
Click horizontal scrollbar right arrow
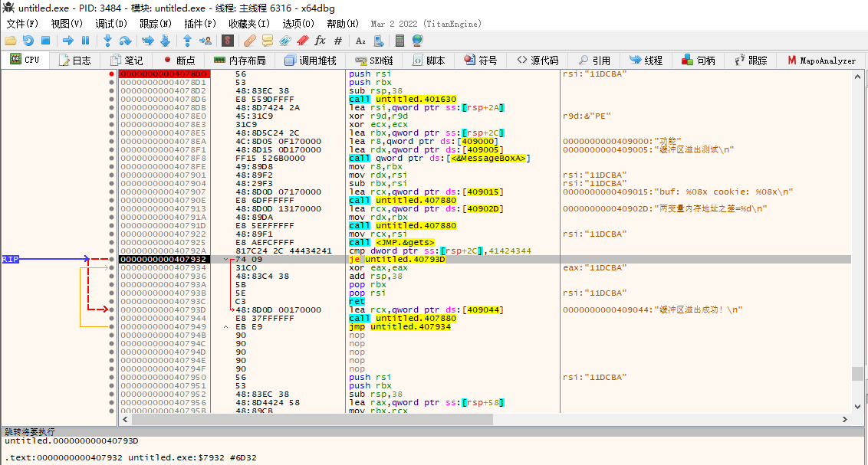click(845, 419)
